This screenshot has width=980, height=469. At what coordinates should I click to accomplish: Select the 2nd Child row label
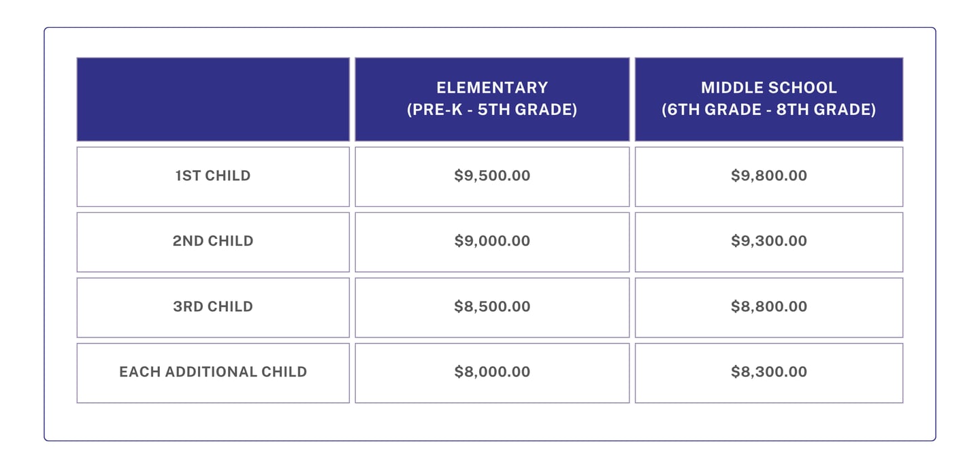(213, 242)
